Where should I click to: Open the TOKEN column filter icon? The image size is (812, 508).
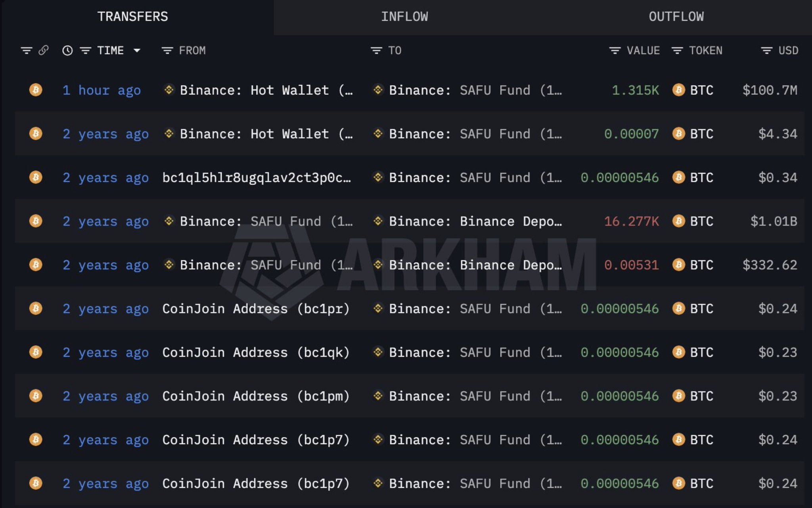677,50
